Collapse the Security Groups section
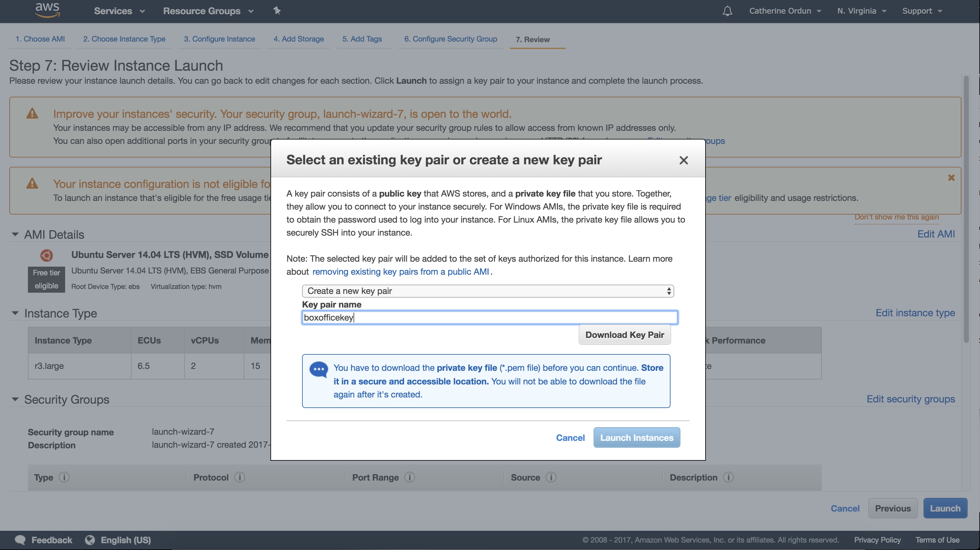 (x=15, y=399)
